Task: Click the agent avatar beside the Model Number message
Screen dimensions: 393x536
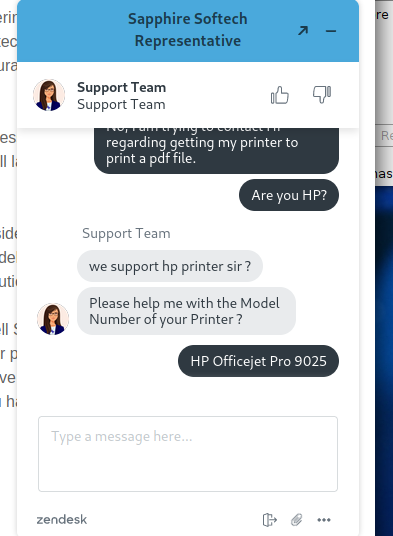Action: [53, 319]
